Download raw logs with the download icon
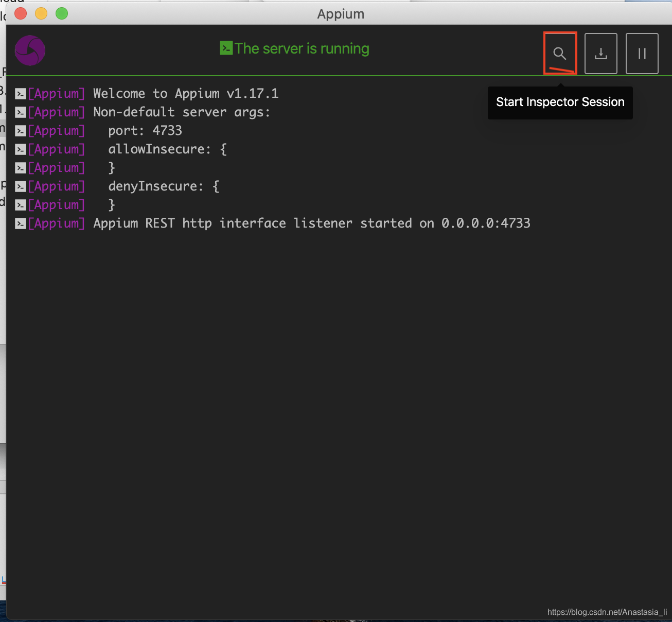672x622 pixels. 601,54
